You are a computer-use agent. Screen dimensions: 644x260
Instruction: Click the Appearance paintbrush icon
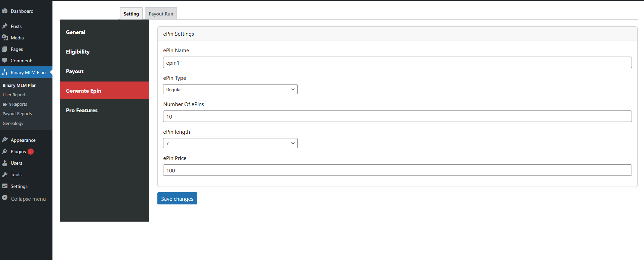click(5, 140)
